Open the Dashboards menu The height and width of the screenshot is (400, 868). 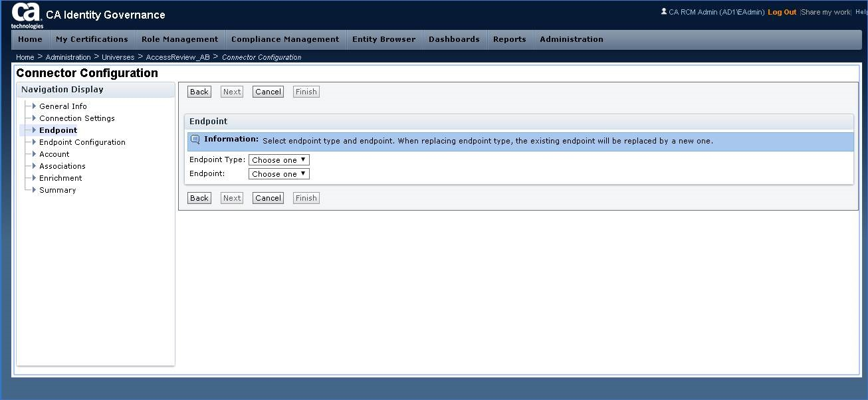click(x=454, y=39)
